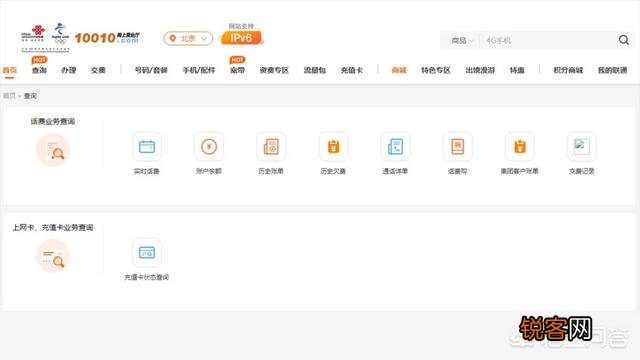Click the China Unicom logo

click(x=33, y=33)
